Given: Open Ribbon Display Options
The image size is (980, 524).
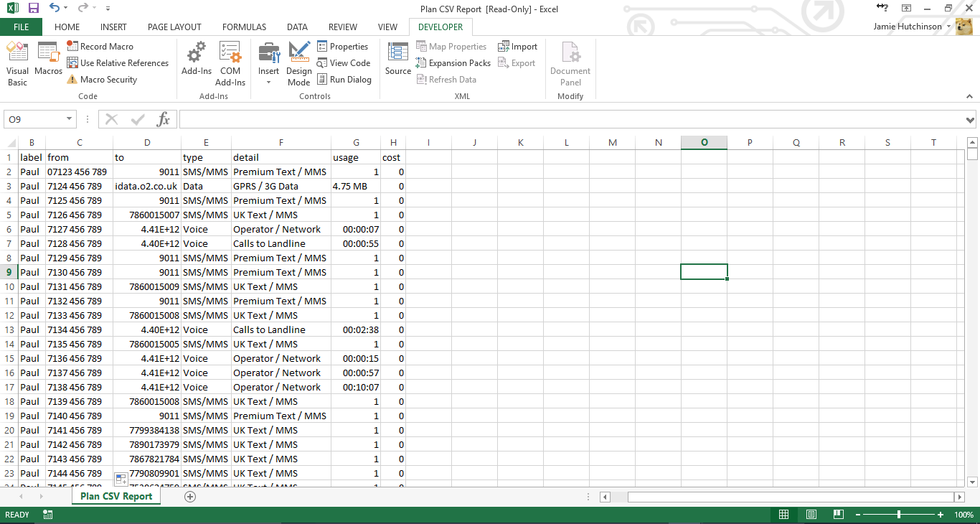Looking at the screenshot, I should tap(907, 9).
